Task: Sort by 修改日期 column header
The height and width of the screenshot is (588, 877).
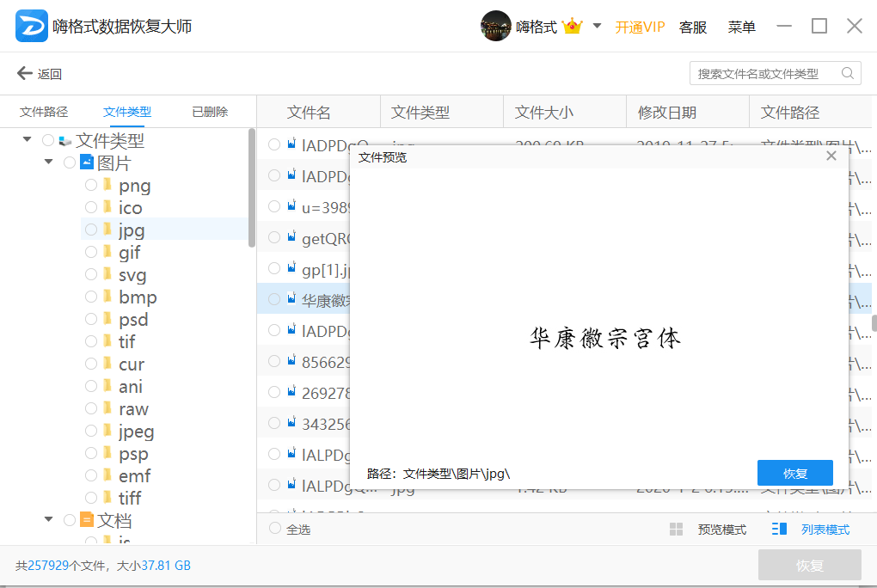Action: point(666,113)
